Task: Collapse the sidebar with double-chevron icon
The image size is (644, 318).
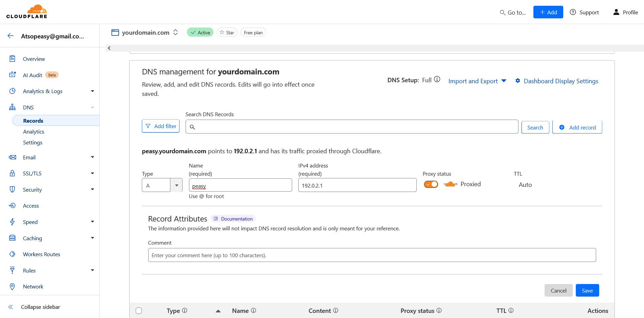Action: pos(11,307)
